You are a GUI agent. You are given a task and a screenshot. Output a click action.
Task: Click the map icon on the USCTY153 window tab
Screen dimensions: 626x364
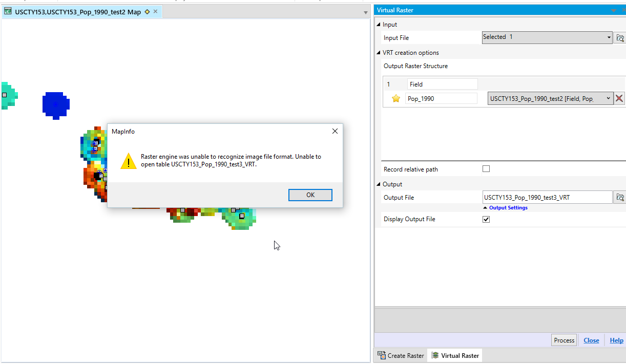[8, 11]
